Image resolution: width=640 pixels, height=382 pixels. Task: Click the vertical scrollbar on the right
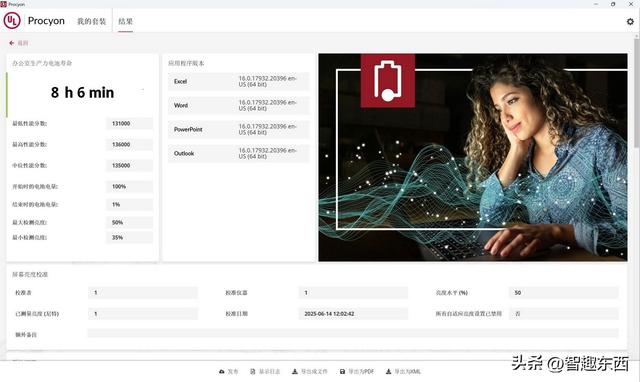pos(637,92)
